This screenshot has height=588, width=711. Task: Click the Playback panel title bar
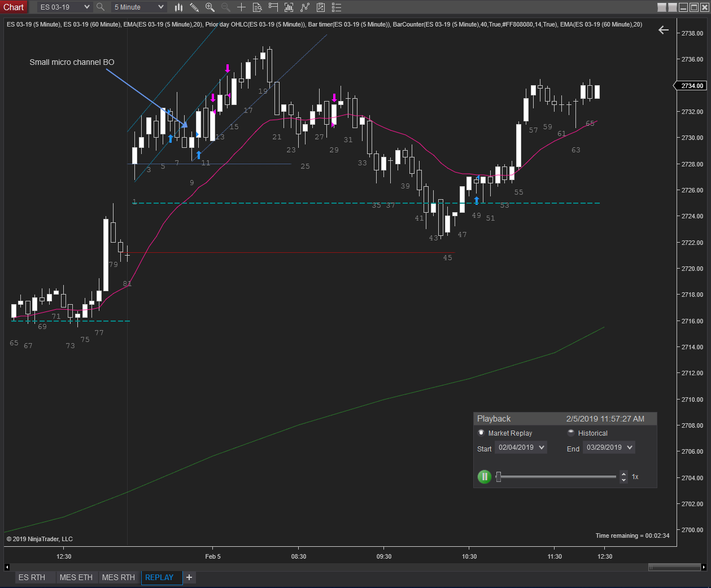(565, 419)
